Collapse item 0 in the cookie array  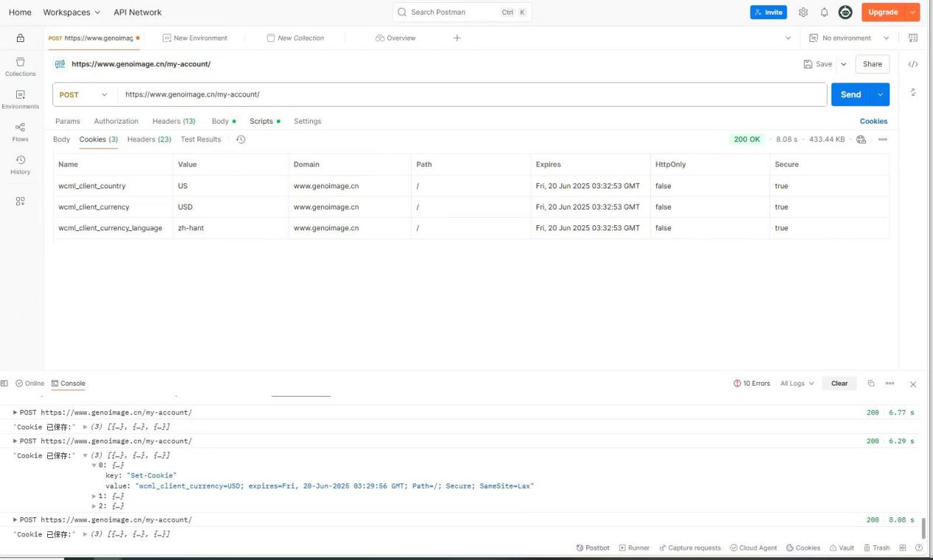point(94,465)
